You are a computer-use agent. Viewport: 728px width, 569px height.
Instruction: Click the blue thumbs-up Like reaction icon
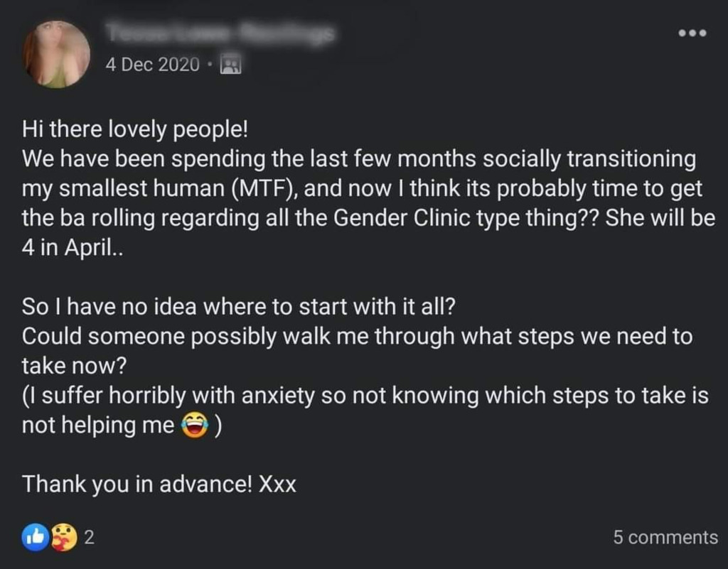tap(36, 537)
